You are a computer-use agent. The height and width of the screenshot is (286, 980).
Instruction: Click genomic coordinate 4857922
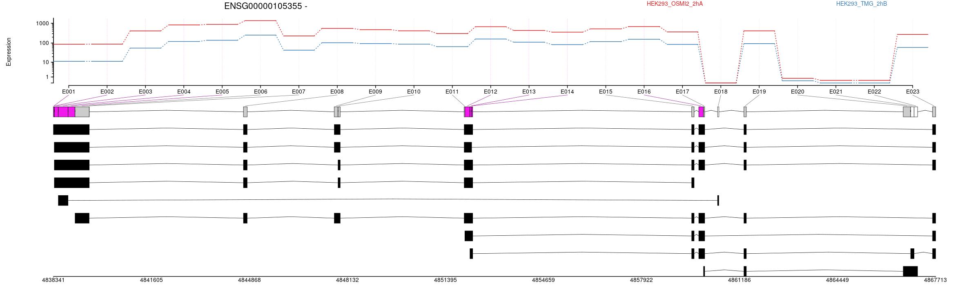point(641,280)
